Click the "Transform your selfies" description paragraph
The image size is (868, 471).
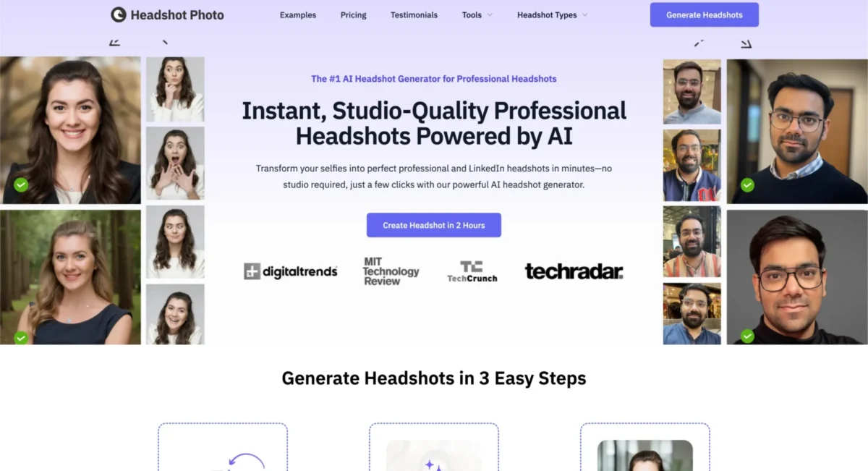click(434, 177)
